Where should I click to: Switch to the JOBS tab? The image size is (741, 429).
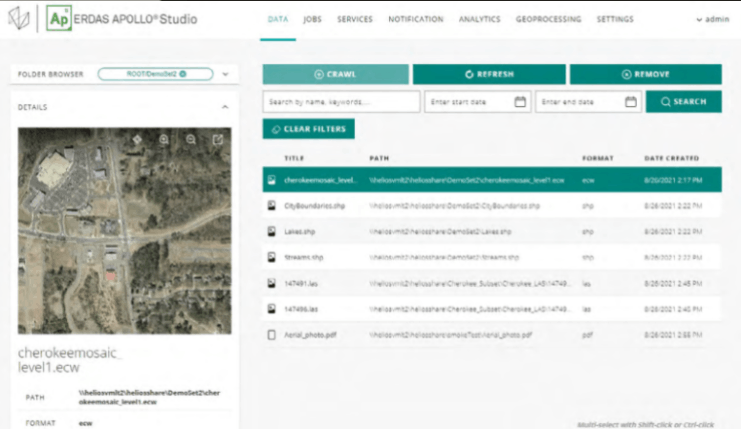coord(312,19)
